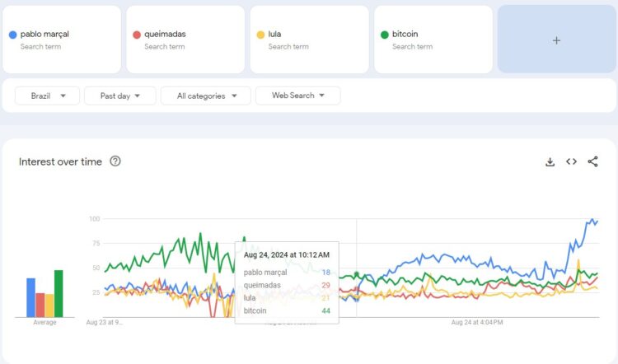The image size is (618, 364).
Task: Change the Web Search type dropdown
Action: [297, 96]
